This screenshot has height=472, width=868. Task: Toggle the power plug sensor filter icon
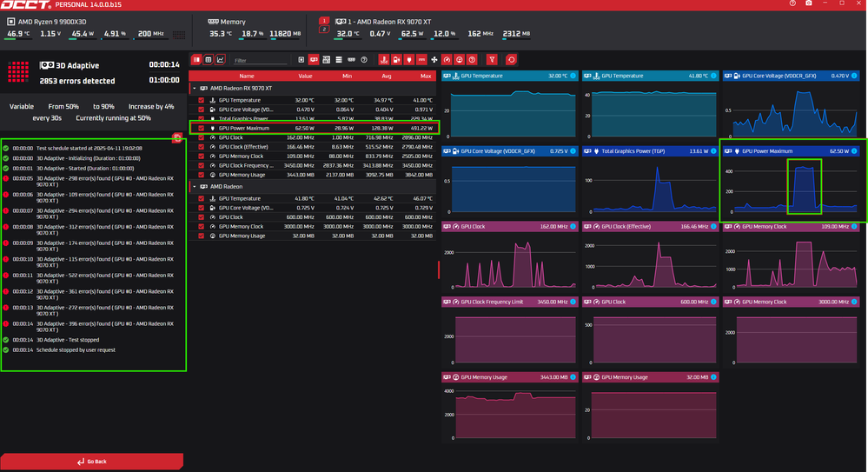click(x=409, y=60)
